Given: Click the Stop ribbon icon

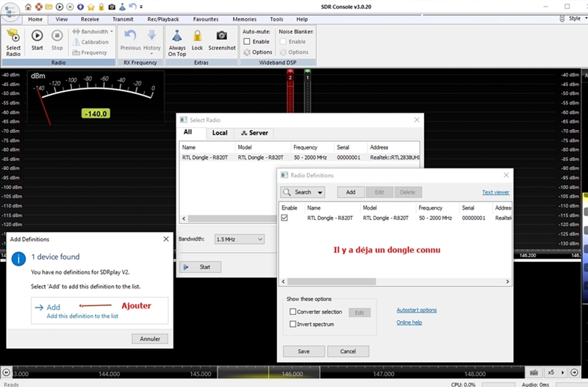Looking at the screenshot, I should click(57, 35).
